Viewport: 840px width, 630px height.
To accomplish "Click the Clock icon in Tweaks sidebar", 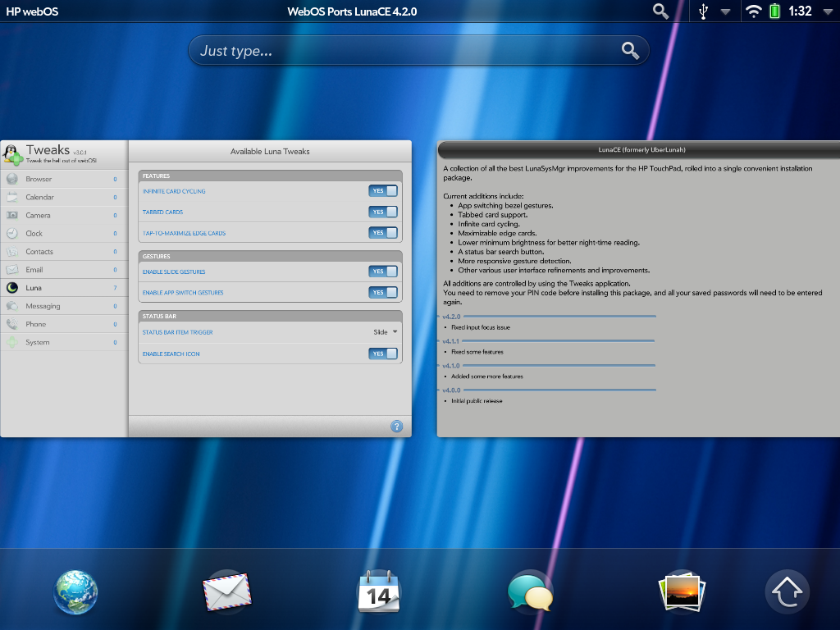I will click(x=12, y=234).
